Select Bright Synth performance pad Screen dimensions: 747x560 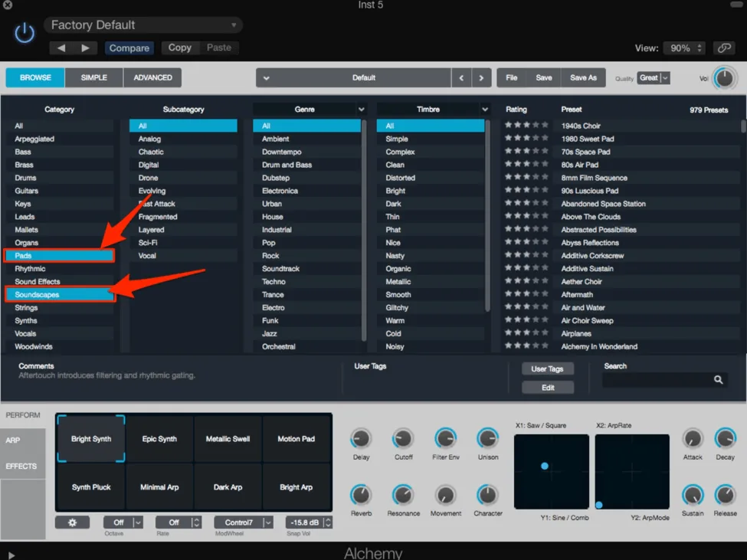[x=91, y=438]
